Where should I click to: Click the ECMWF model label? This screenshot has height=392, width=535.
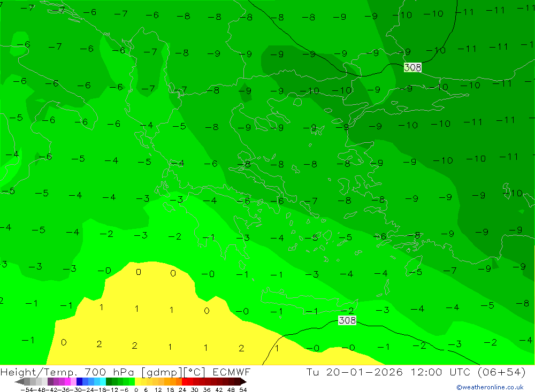pos(231,372)
